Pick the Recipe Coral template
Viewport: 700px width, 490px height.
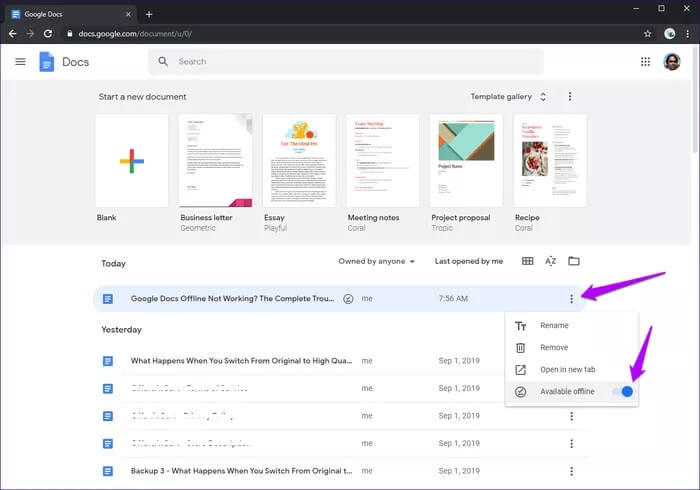[549, 161]
